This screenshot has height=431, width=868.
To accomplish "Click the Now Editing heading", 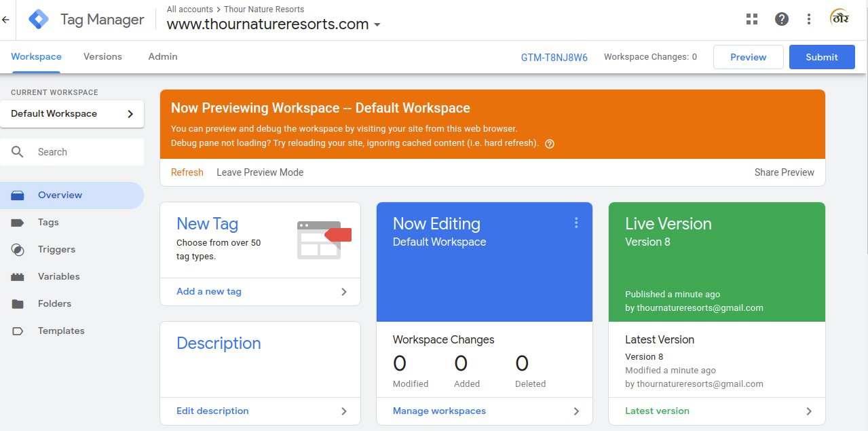I will [436, 224].
